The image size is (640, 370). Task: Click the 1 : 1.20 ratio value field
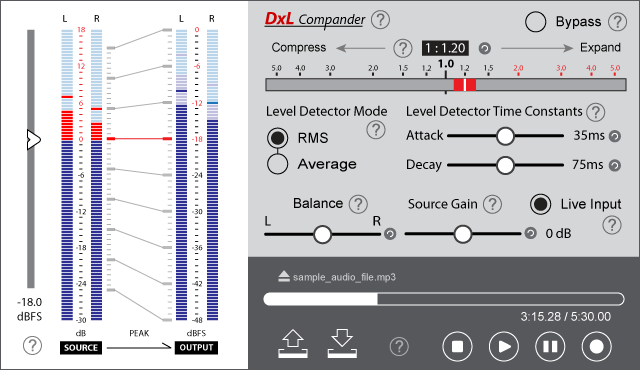pos(445,48)
